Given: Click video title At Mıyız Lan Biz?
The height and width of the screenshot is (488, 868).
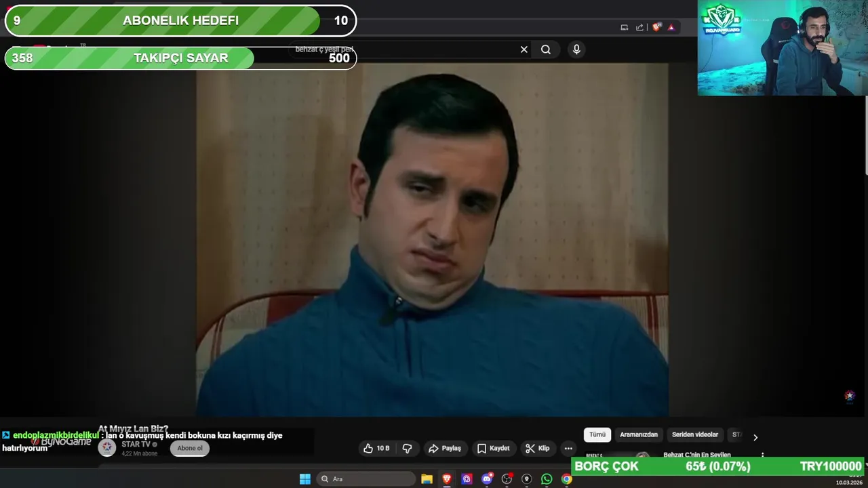Looking at the screenshot, I should (133, 428).
